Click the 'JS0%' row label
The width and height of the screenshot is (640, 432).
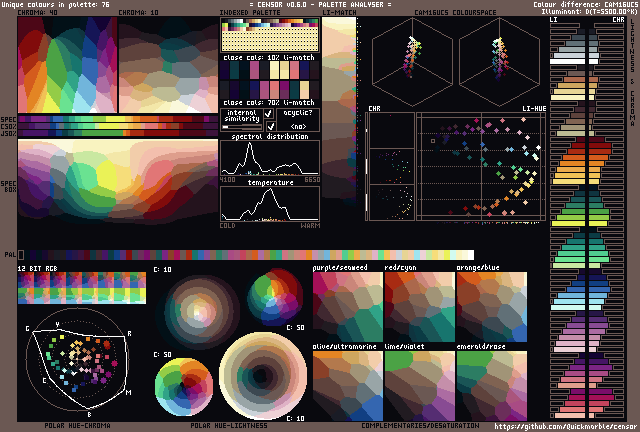pos(8,133)
